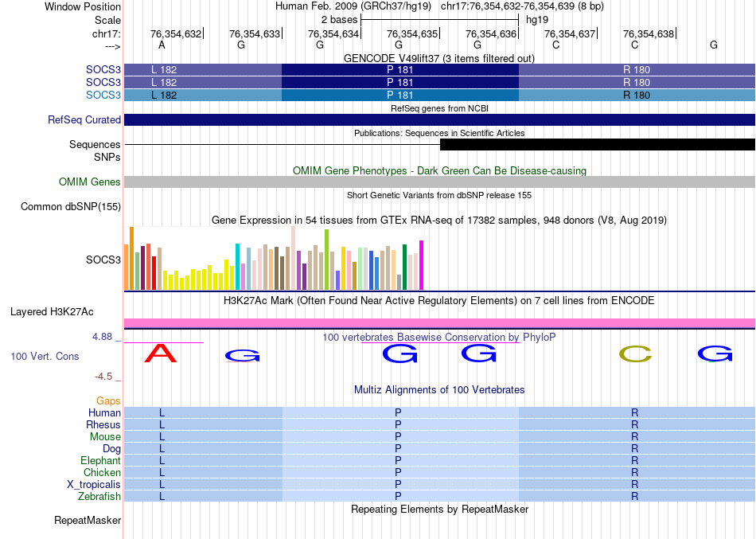Screen dimensions: 756x539
Task: Click the Gaps label
Action: pos(108,401)
